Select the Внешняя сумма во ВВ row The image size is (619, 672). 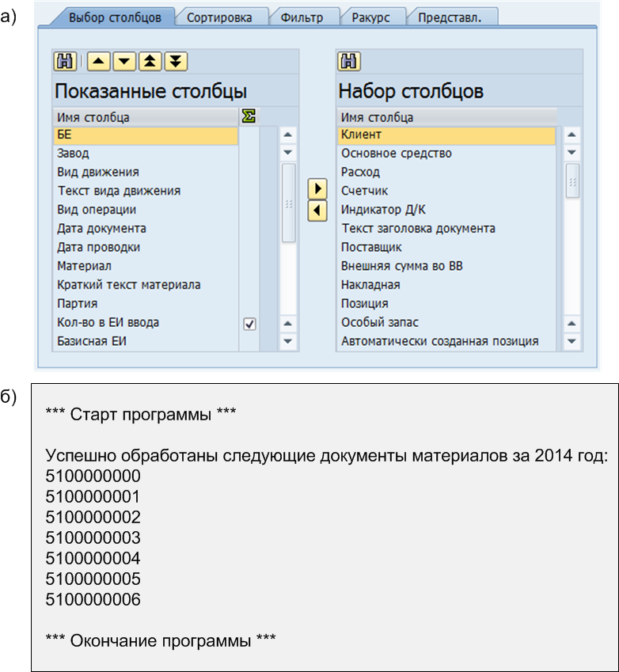[x=446, y=267]
